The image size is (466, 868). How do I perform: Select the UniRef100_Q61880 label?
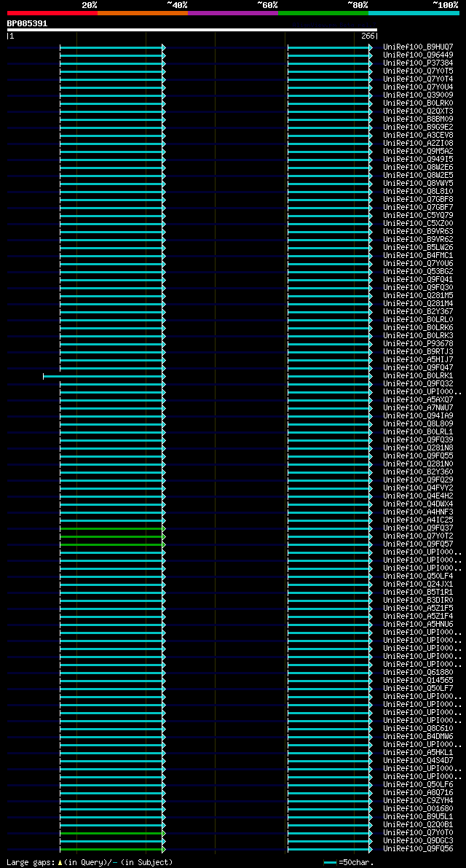[x=418, y=673]
